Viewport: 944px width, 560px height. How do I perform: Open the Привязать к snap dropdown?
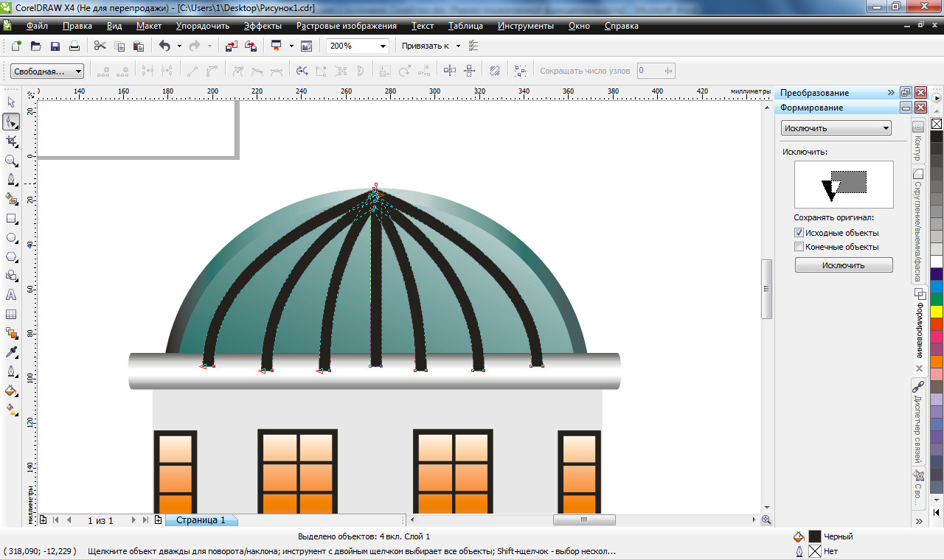click(457, 46)
